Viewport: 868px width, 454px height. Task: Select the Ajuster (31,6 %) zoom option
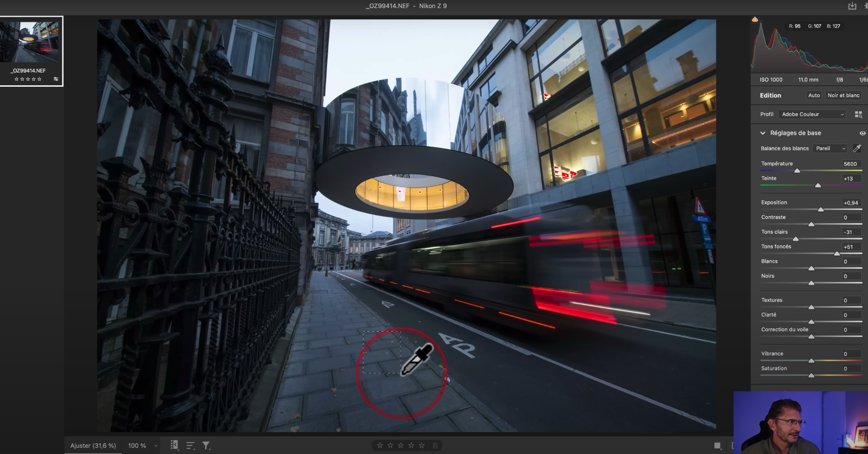click(x=93, y=445)
